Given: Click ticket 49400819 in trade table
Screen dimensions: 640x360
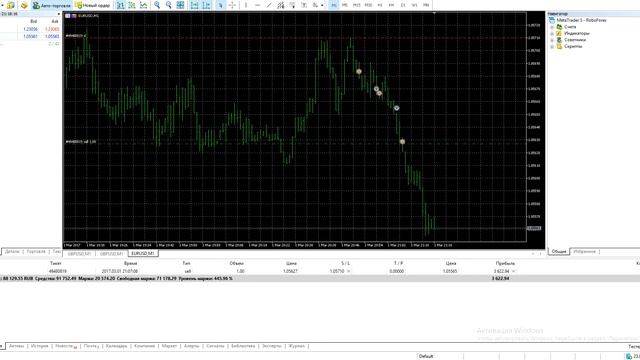Looking at the screenshot, I should click(x=58, y=271).
